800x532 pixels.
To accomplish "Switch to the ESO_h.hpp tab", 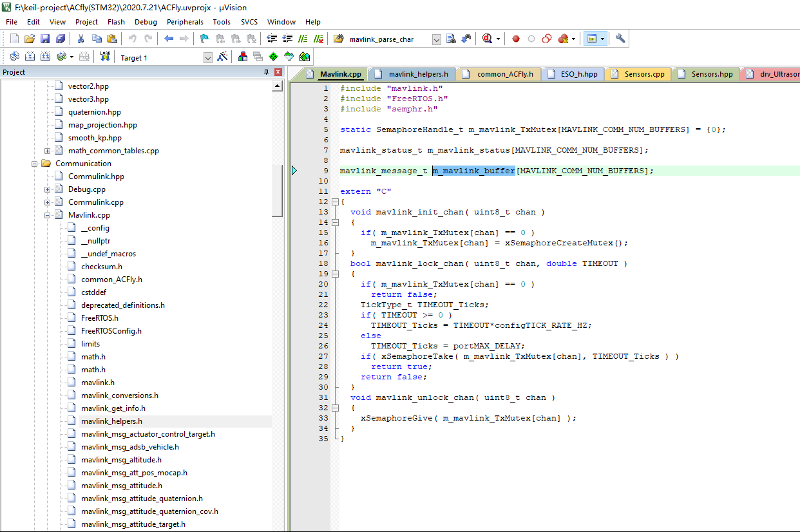I will click(x=573, y=74).
